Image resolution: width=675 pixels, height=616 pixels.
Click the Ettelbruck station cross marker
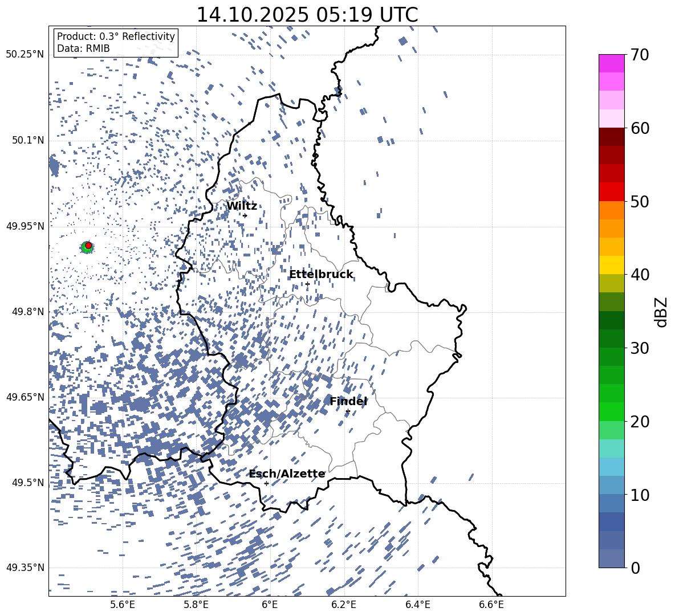(x=307, y=284)
